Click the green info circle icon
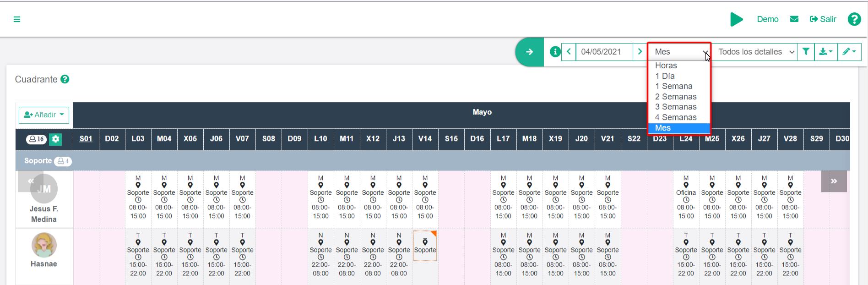Viewport: 868px width, 285px height. point(555,52)
